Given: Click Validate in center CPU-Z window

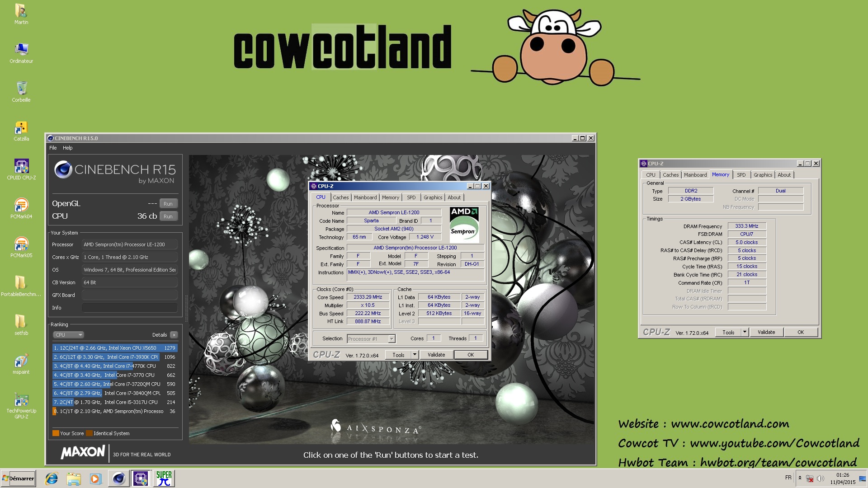Looking at the screenshot, I should [x=436, y=355].
